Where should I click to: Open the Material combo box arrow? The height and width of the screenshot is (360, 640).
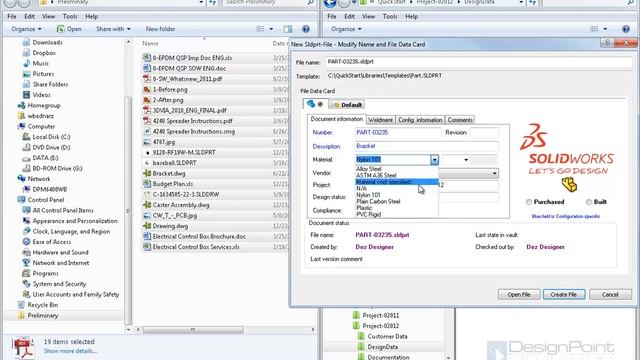[434, 160]
